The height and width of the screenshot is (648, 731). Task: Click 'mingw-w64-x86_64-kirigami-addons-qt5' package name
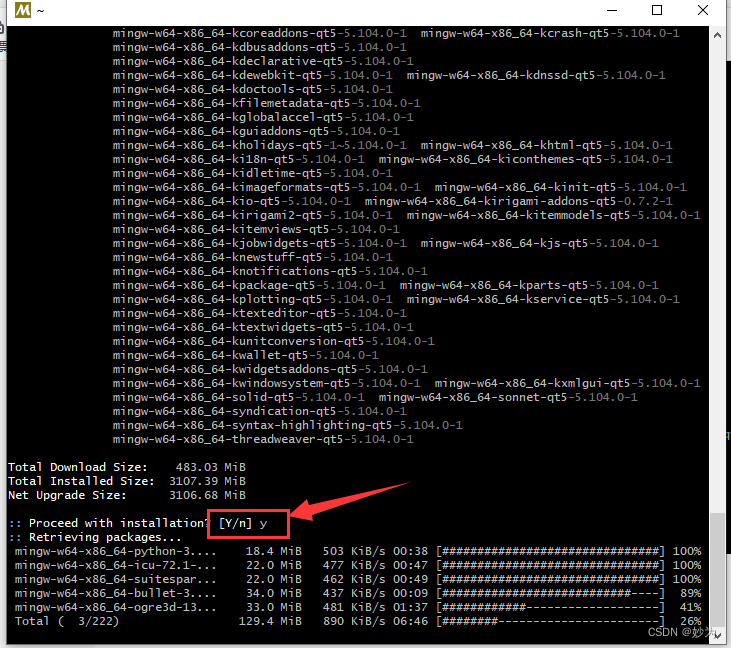(490, 201)
